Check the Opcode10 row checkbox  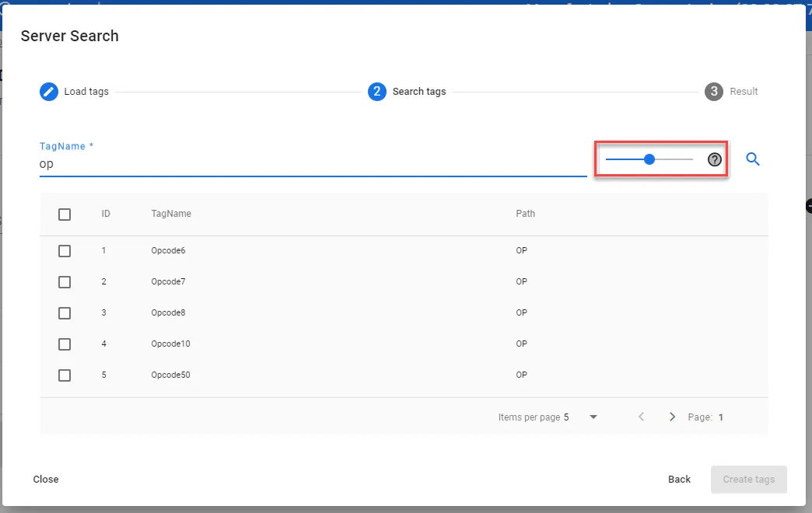pyautogui.click(x=65, y=344)
